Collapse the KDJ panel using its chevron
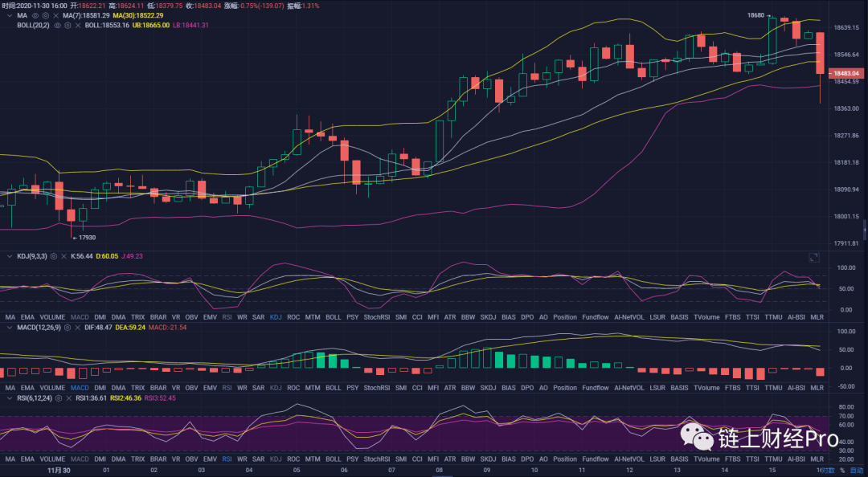The width and height of the screenshot is (868, 477). tap(8, 256)
